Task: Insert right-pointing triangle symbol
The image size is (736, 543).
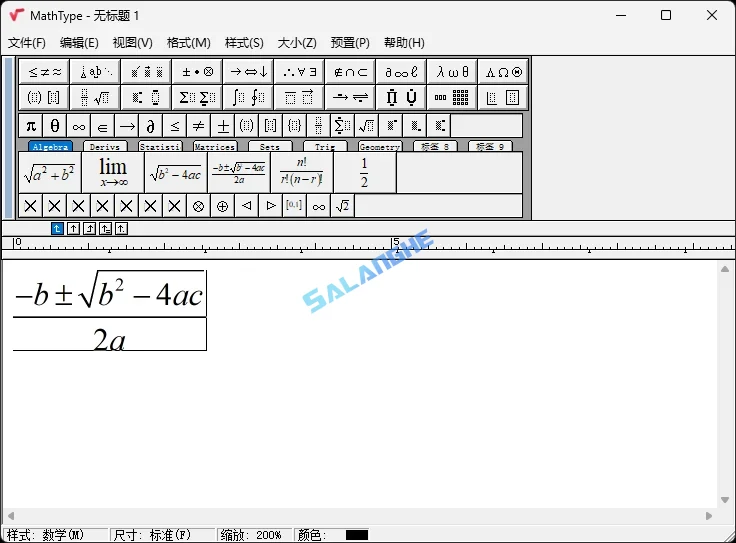Action: [270, 206]
